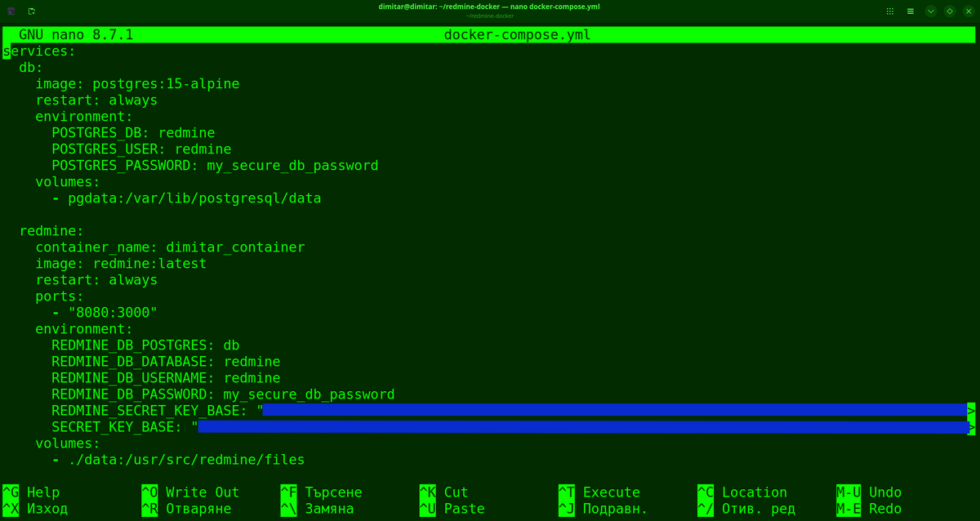The height and width of the screenshot is (521, 980).
Task: Click 'environment:' line under db service
Action: click(84, 117)
